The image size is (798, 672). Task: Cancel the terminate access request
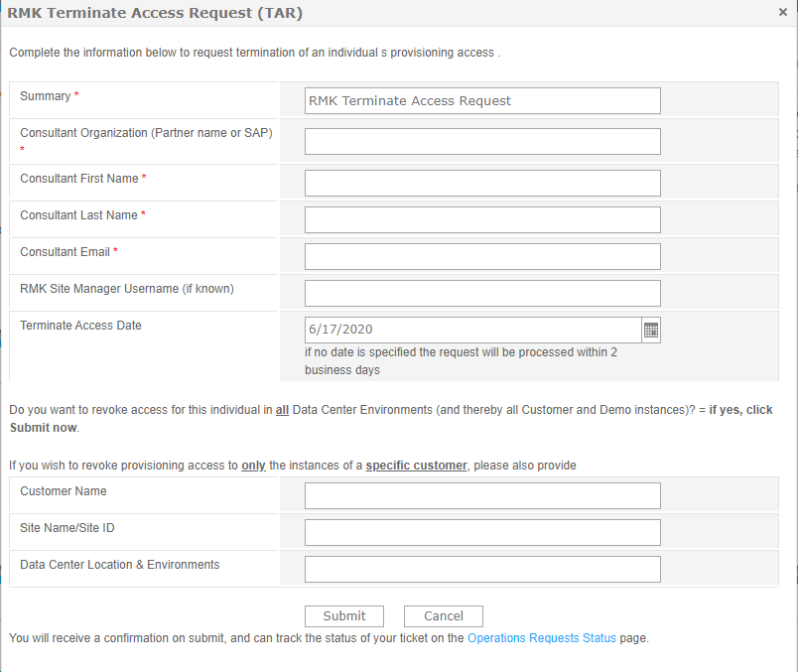(x=444, y=616)
